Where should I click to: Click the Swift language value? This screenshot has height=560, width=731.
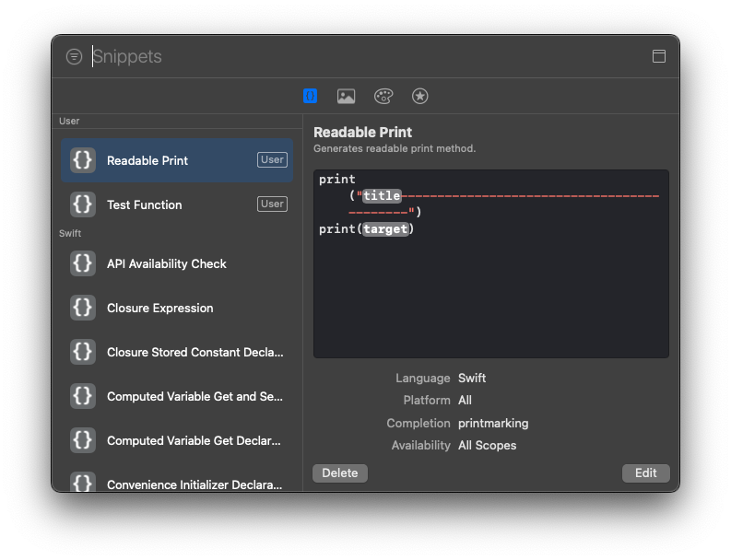(472, 378)
